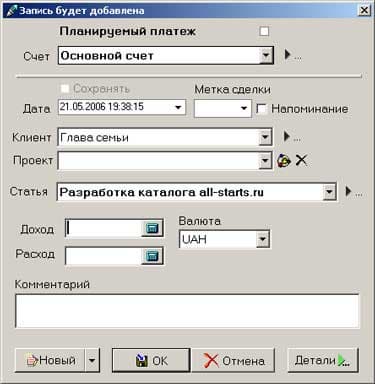Screen dimensions: 375x384
Task: Expand the dropdown arrow beside Новый
Action: (x=92, y=360)
